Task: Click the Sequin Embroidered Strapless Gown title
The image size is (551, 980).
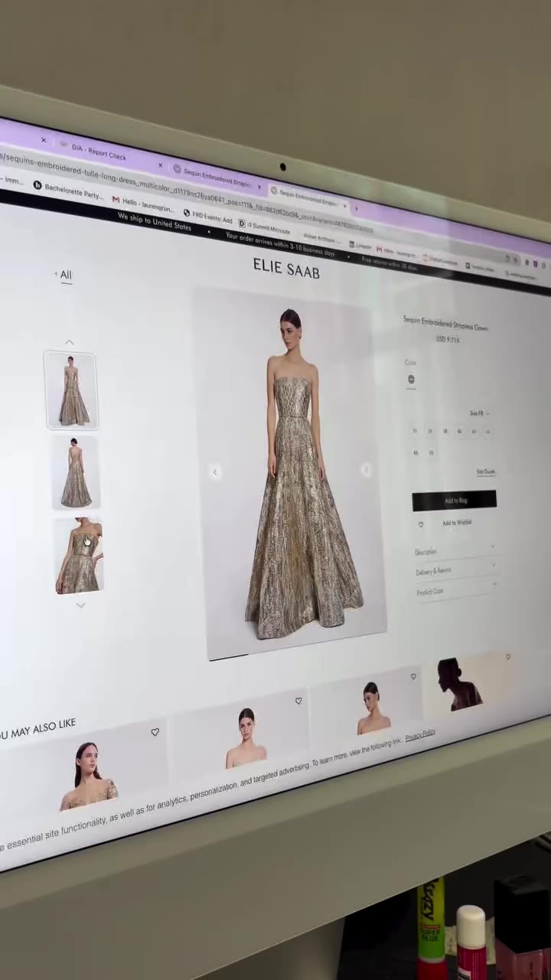Action: click(x=445, y=324)
